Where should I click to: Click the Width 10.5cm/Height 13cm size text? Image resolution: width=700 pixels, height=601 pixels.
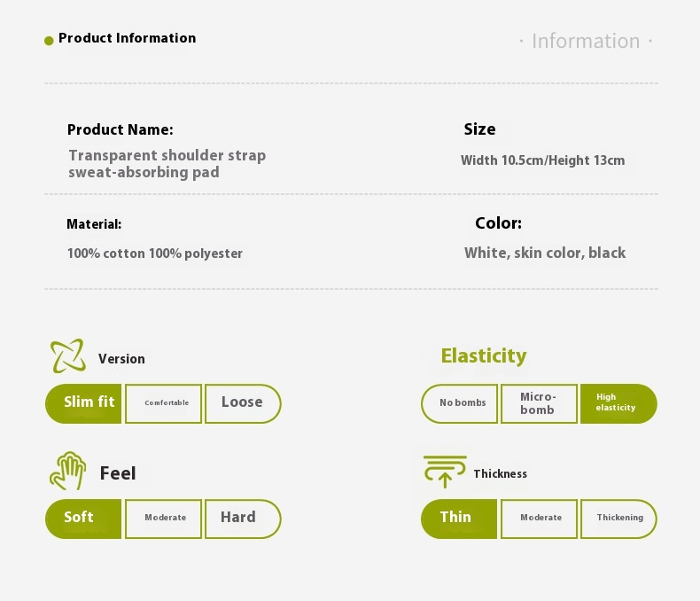pyautogui.click(x=543, y=160)
